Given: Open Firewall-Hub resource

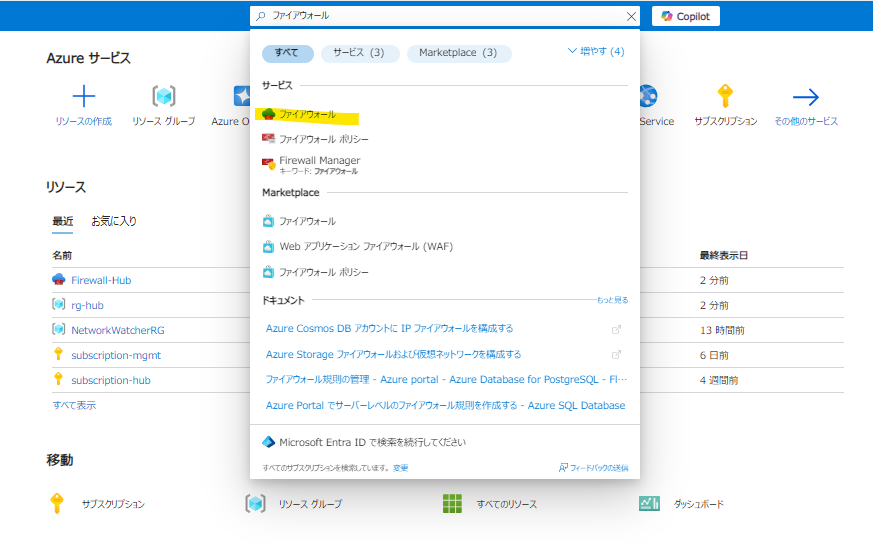Looking at the screenshot, I should coord(101,281).
